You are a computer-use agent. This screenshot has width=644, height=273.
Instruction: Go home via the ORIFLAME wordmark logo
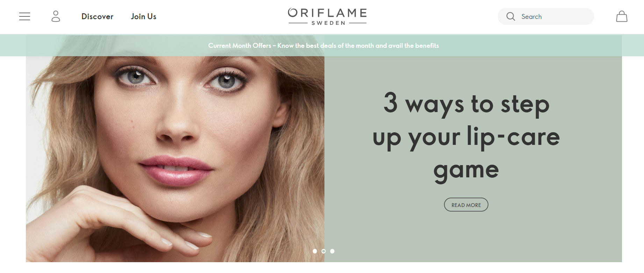point(327,13)
